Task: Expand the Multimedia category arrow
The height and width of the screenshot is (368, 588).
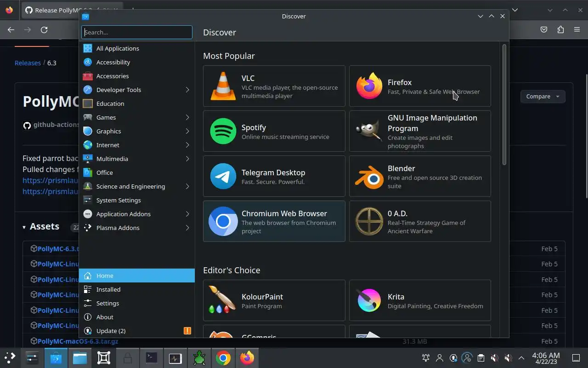Action: click(x=187, y=159)
